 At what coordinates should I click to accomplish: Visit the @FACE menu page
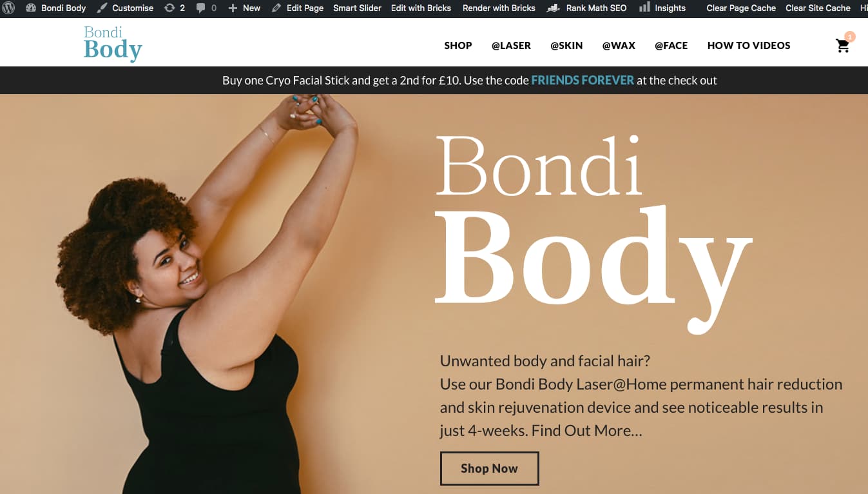coord(671,45)
